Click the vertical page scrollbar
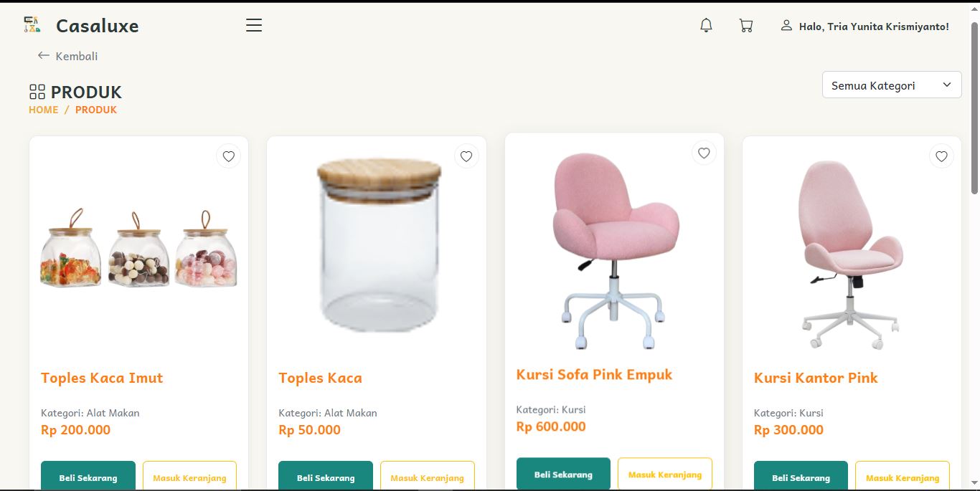980x491 pixels. (974, 108)
